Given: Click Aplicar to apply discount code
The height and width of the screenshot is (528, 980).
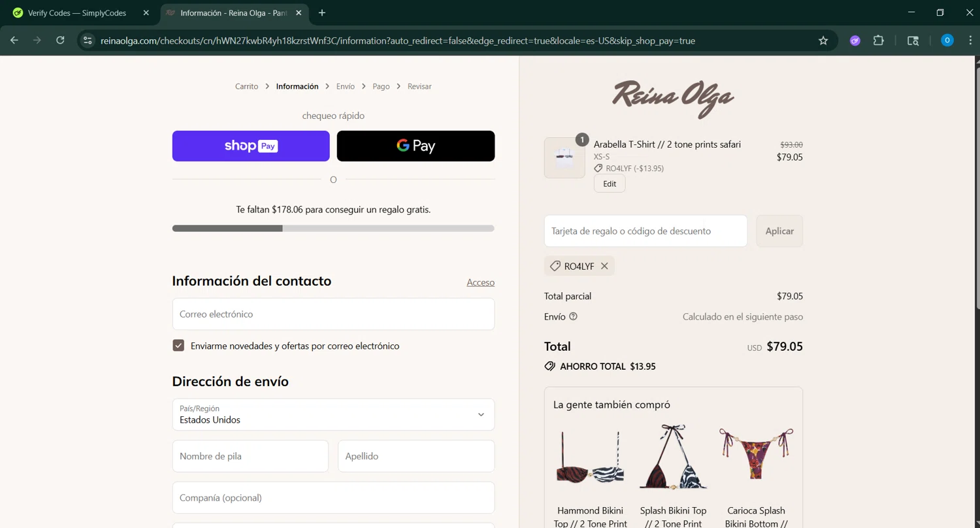Looking at the screenshot, I should 779,231.
